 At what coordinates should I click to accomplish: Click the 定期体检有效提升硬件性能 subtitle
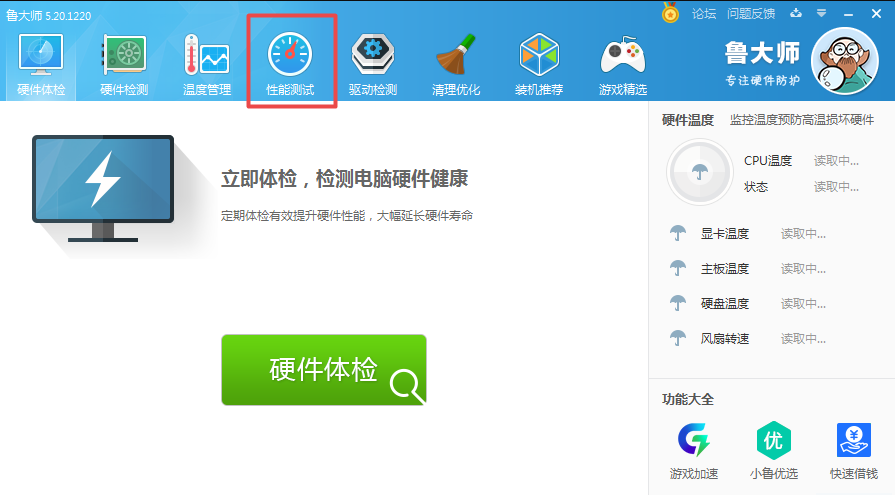pos(347,215)
